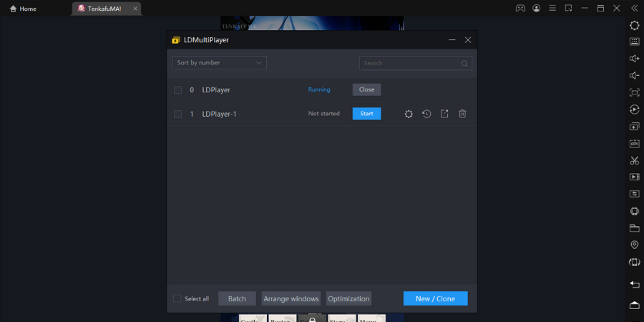Viewport: 644px width, 322px height.
Task: Click the LDPlayer-1 instance name
Action: pyautogui.click(x=220, y=114)
